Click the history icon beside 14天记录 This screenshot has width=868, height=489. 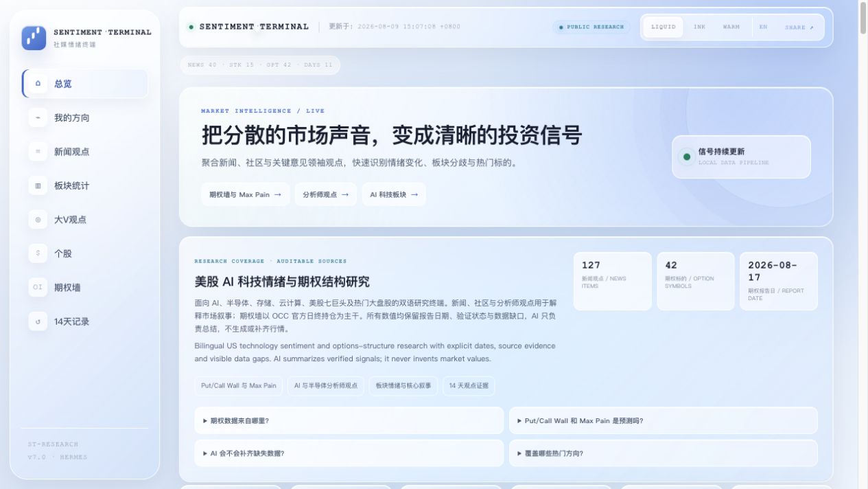38,321
